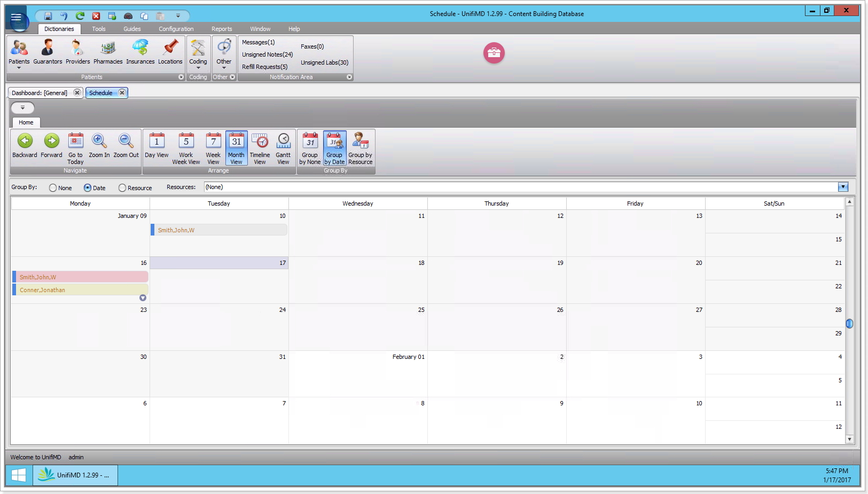The width and height of the screenshot is (868, 494).
Task: Open the Patients dictionary icon
Action: pyautogui.click(x=19, y=53)
